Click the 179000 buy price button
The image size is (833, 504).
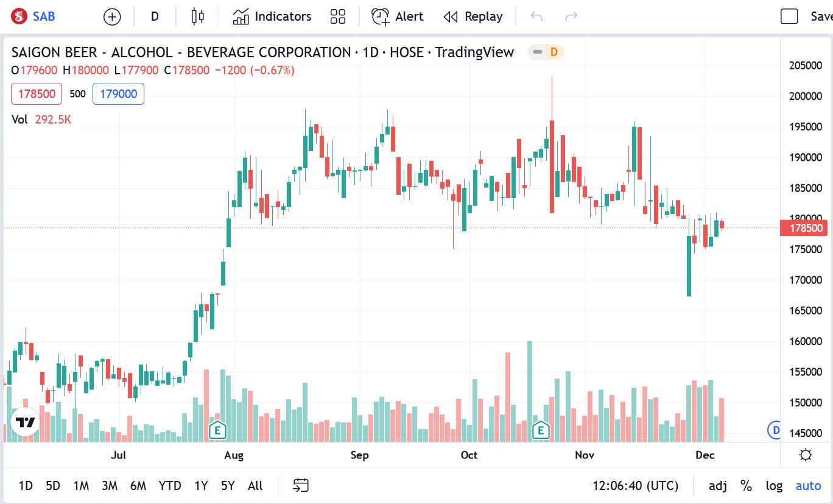tap(118, 94)
